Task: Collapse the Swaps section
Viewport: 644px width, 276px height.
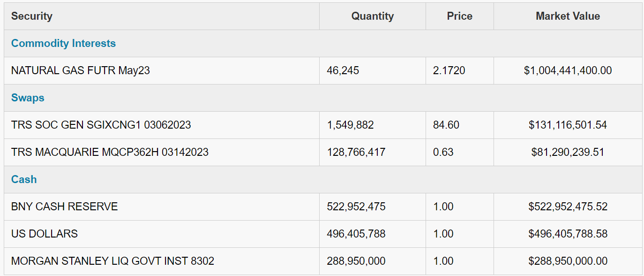Action: 28,98
